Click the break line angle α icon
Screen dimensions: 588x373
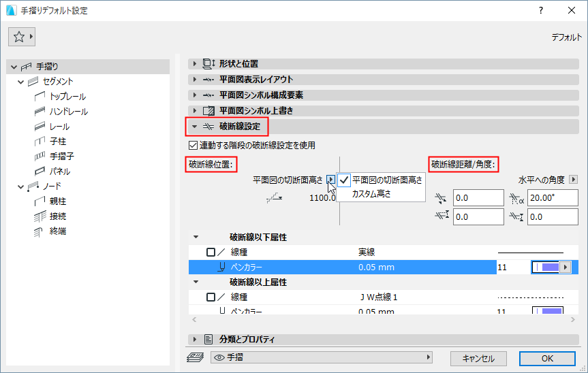(516, 199)
